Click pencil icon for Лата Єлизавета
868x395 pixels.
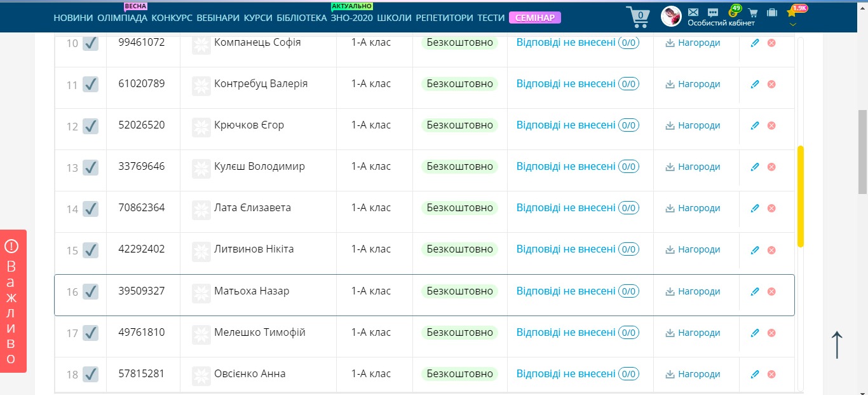[x=755, y=208]
